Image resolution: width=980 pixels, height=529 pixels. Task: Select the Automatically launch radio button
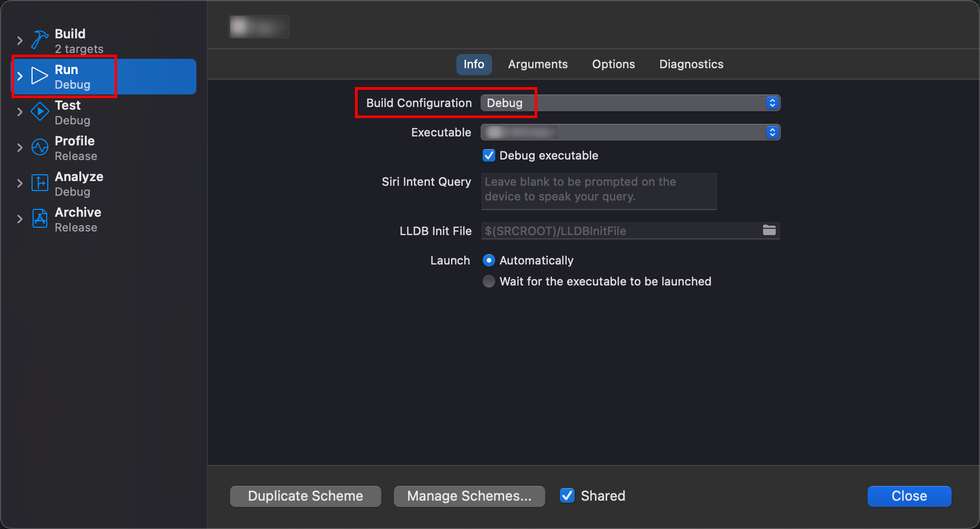(x=488, y=260)
